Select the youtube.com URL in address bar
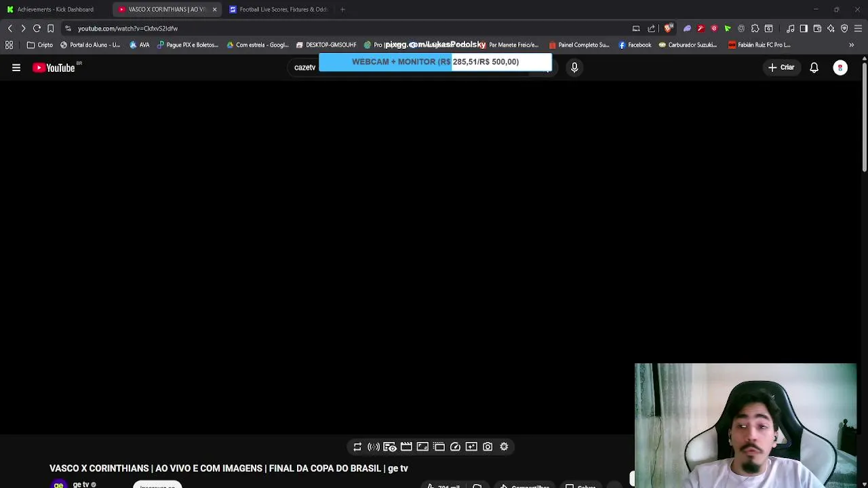 pos(127,28)
